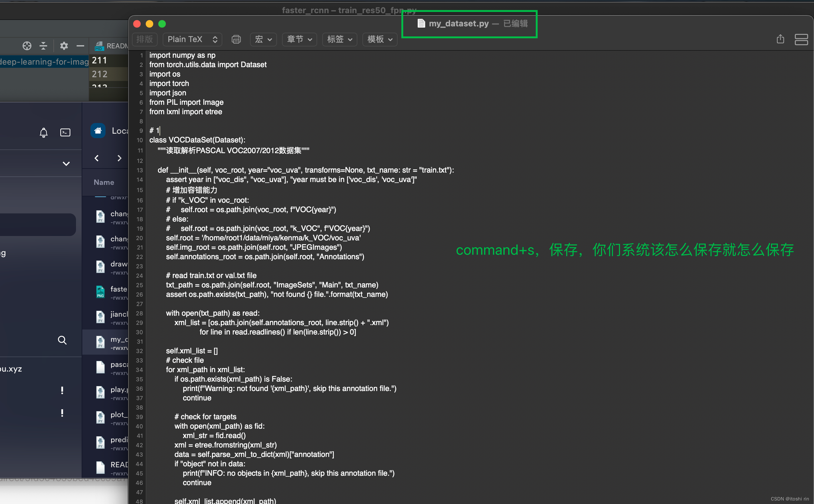
Task: Expand the down chevron in left sidebar
Action: coord(66,163)
